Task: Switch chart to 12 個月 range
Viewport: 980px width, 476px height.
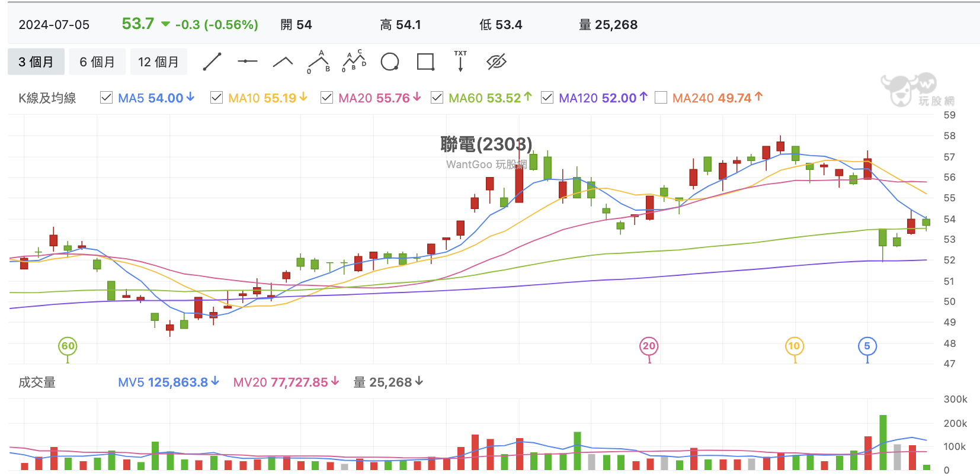Action: coord(158,62)
